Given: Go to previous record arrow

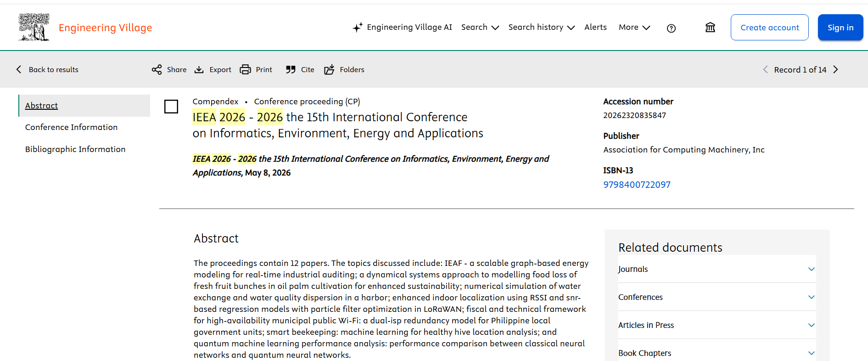Looking at the screenshot, I should pos(765,69).
